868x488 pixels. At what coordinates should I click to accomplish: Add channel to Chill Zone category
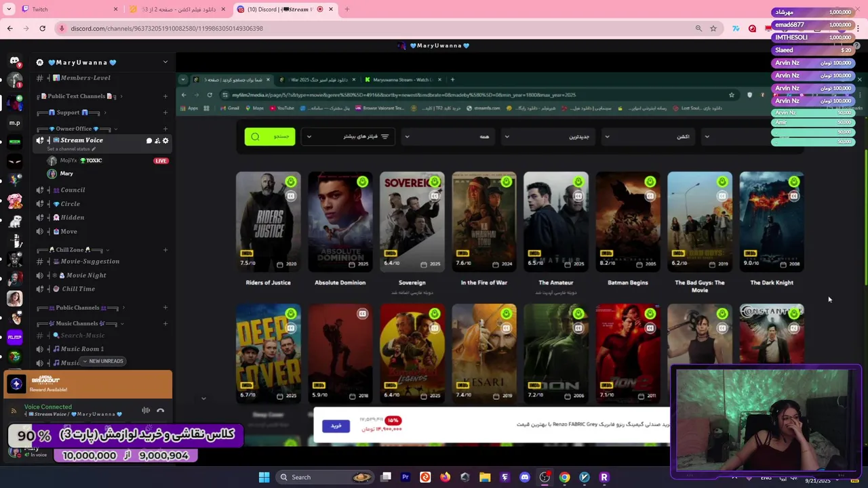click(x=165, y=250)
